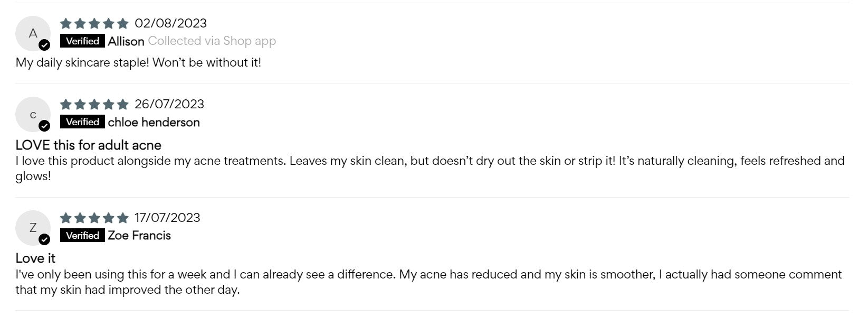The image size is (868, 316).
Task: Click Zoe Francis's avatar circle with letter Z
Action: pyautogui.click(x=32, y=227)
